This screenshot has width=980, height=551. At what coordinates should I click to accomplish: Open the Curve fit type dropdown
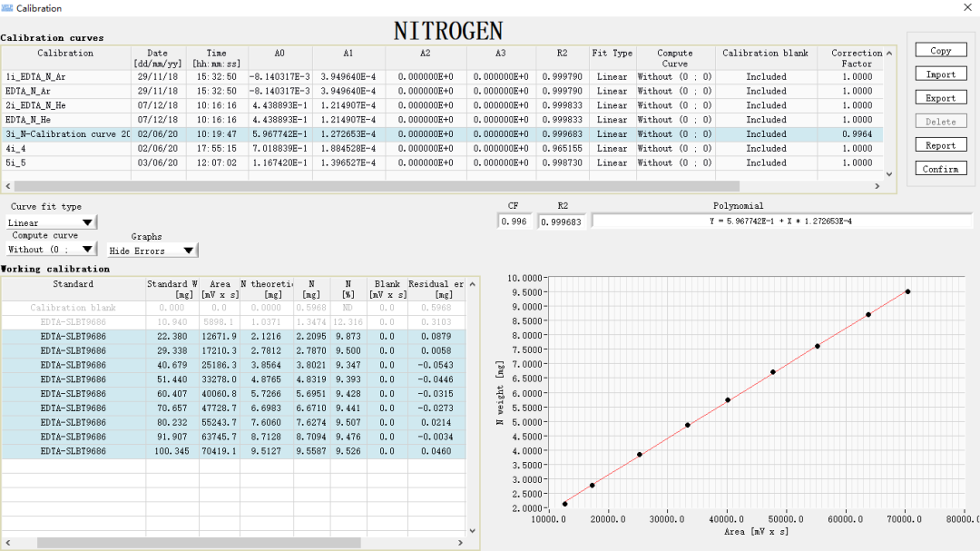click(x=52, y=222)
